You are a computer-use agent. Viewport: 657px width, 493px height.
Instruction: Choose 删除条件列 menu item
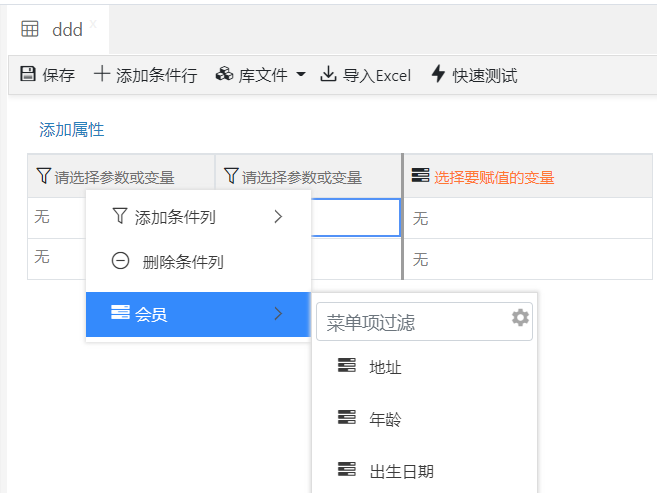(182, 262)
